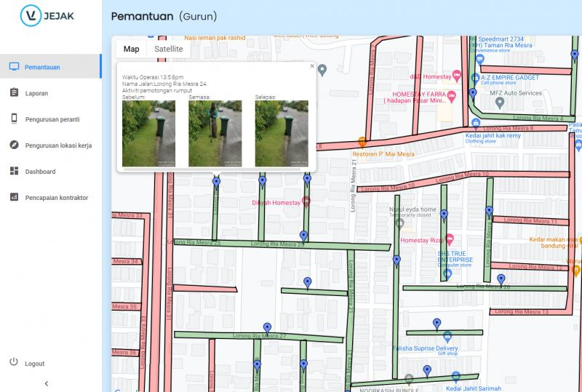This screenshot has width=582, height=392.
Task: Click the Laporan clipboard icon
Action: coord(13,93)
